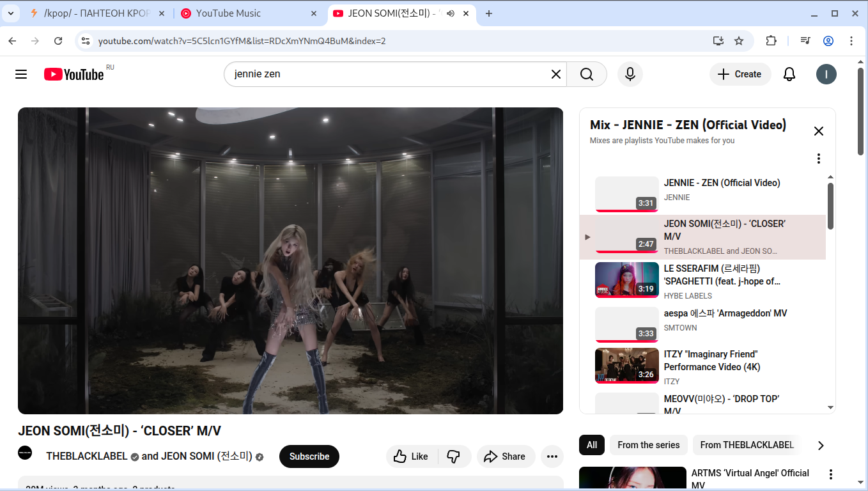The width and height of the screenshot is (868, 491).
Task: Open options for ARTMS Virtual Angel video
Action: point(831,474)
